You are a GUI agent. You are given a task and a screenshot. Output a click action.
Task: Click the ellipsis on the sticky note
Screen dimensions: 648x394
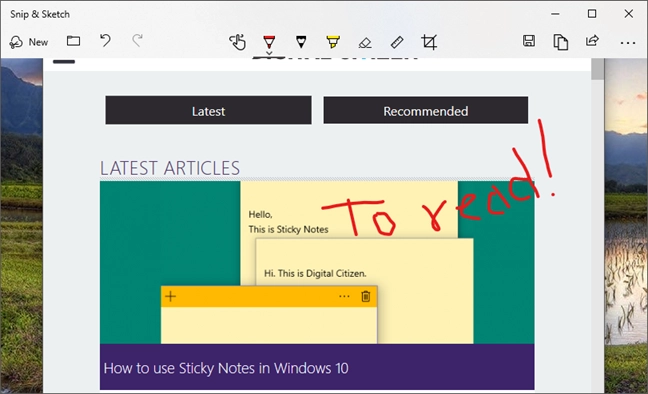click(344, 296)
